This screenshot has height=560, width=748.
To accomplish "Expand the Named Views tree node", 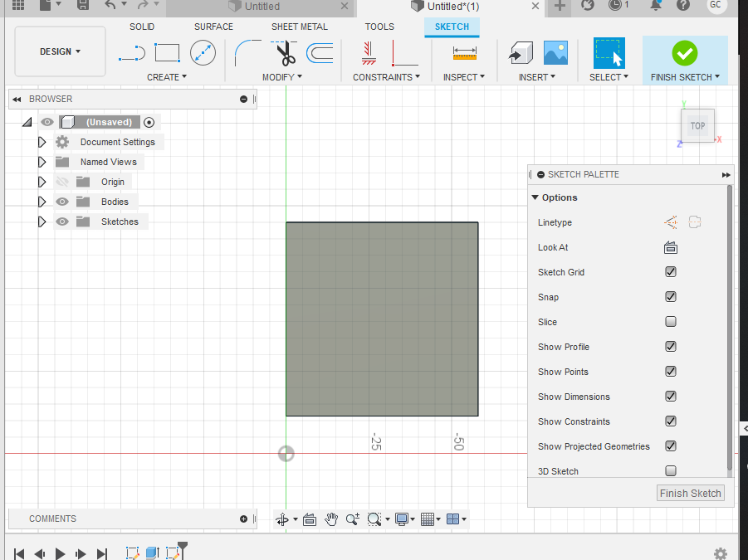I will [x=42, y=162].
